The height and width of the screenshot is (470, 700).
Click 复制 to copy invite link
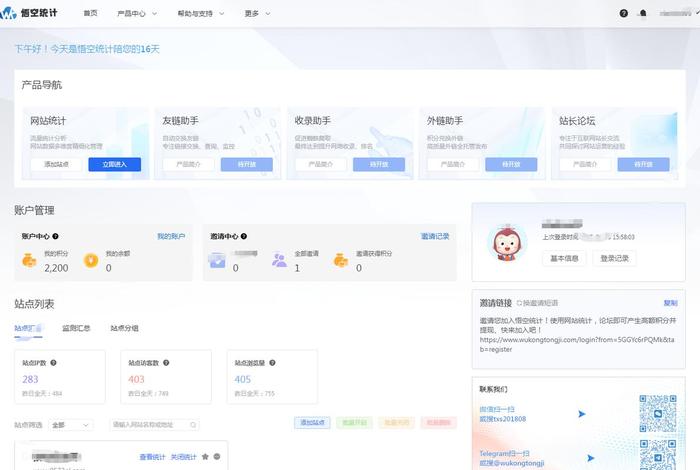click(670, 303)
